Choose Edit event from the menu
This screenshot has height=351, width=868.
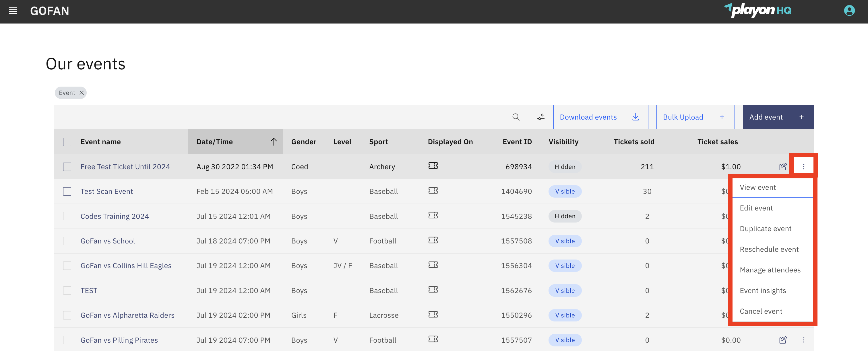[x=756, y=208]
